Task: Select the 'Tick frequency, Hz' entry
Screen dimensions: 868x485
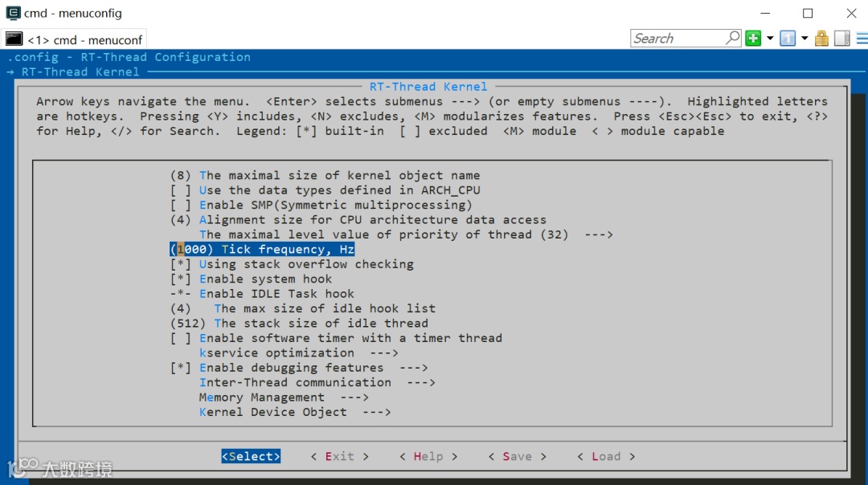Action: point(262,250)
